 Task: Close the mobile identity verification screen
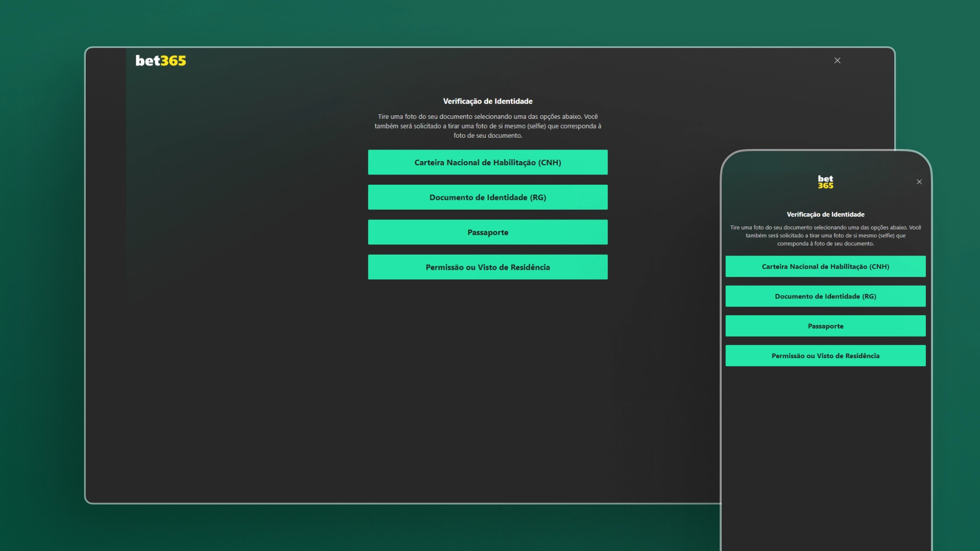[919, 182]
